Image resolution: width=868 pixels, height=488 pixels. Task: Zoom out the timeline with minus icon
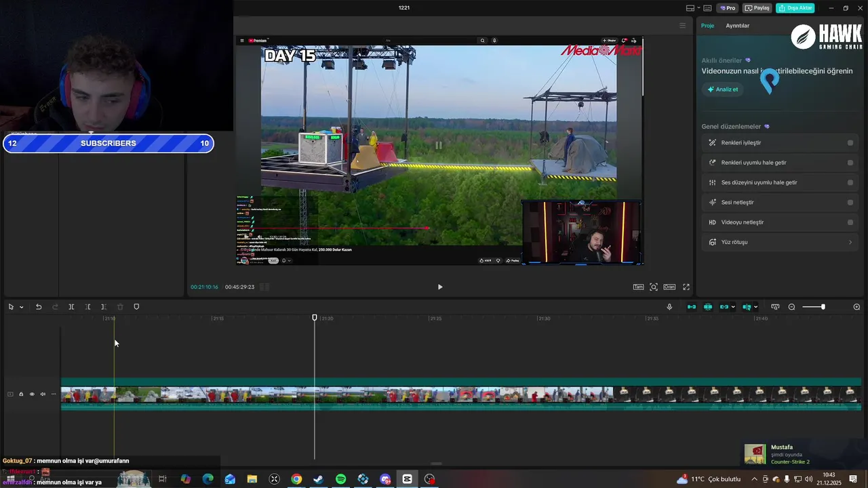click(791, 307)
